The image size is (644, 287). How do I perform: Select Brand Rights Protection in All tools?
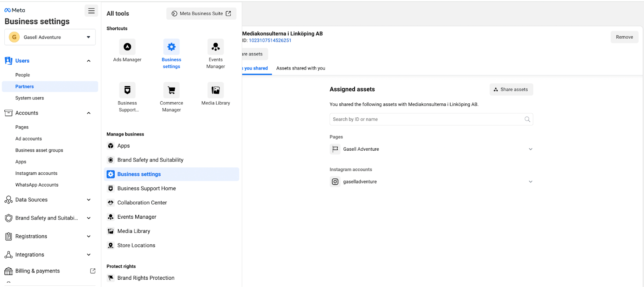(171, 278)
